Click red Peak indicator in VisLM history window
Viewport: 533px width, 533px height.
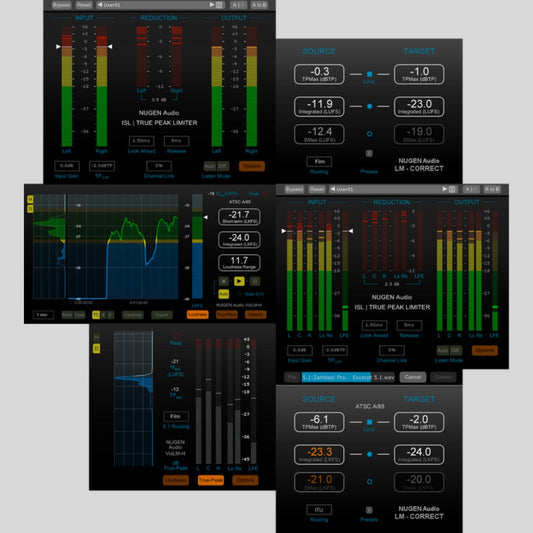(x=264, y=194)
